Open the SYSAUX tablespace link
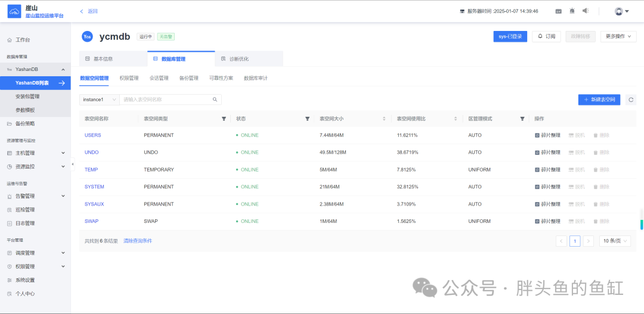Viewport: 644px width, 314px height. coord(94,204)
